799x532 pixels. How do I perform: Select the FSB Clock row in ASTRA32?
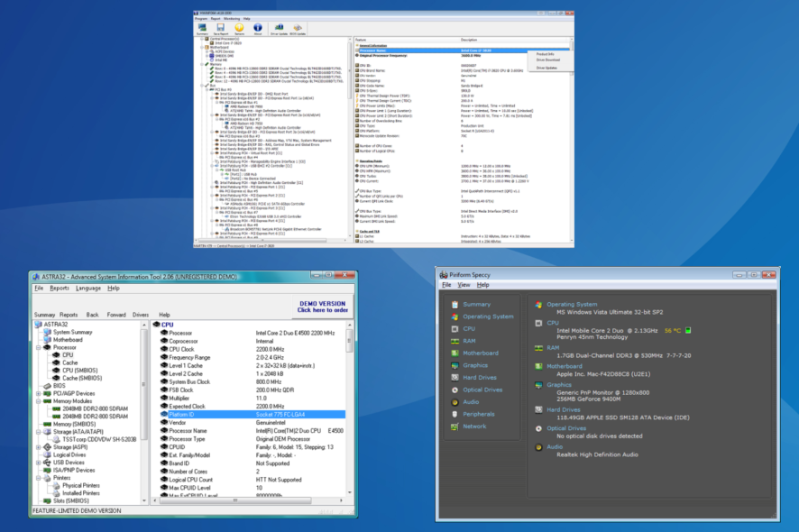253,390
